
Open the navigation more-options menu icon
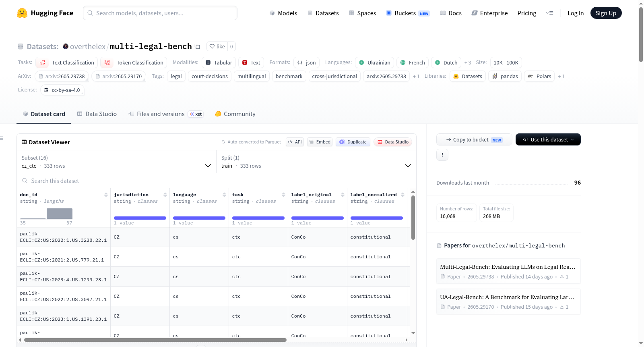click(x=549, y=13)
